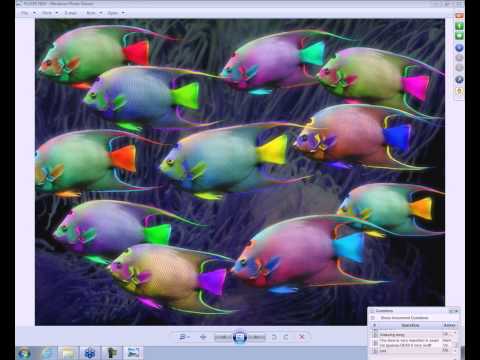This screenshot has height=360, width=480.
Task: Click the yellow lightbulb sidebar icon
Action: click(x=459, y=91)
